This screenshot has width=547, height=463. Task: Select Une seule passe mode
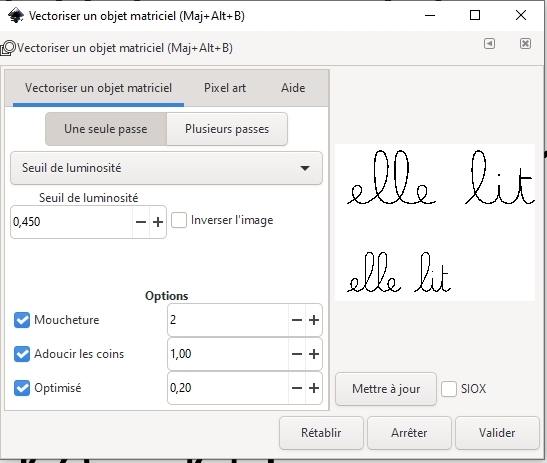click(x=106, y=129)
